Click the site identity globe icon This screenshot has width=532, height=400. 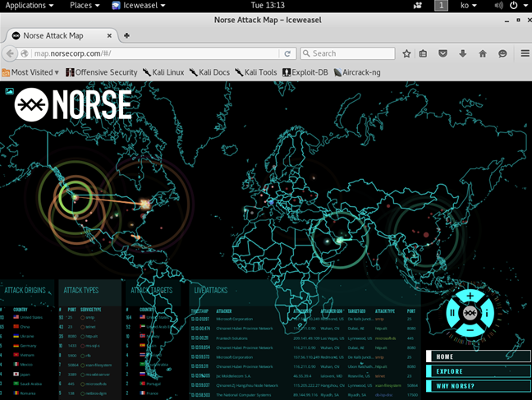click(x=25, y=53)
